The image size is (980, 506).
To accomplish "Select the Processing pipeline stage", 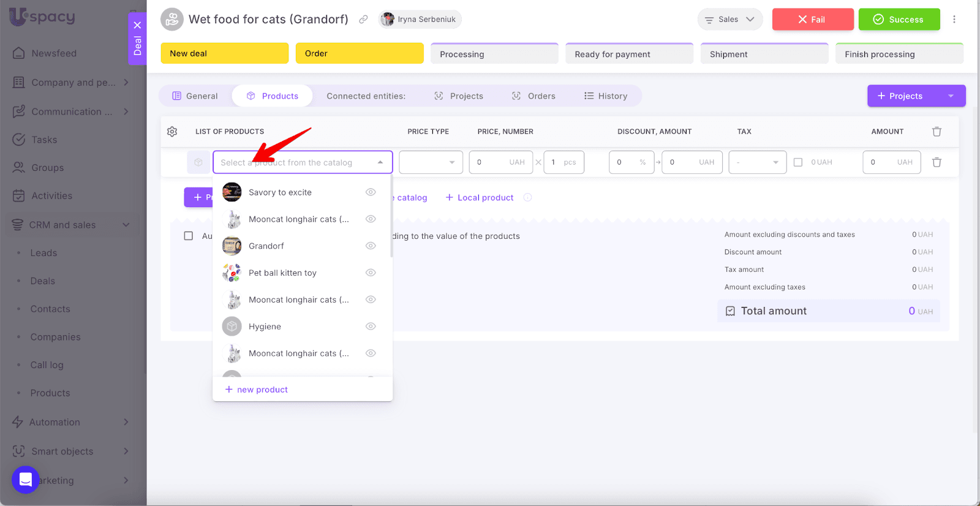I will point(494,54).
